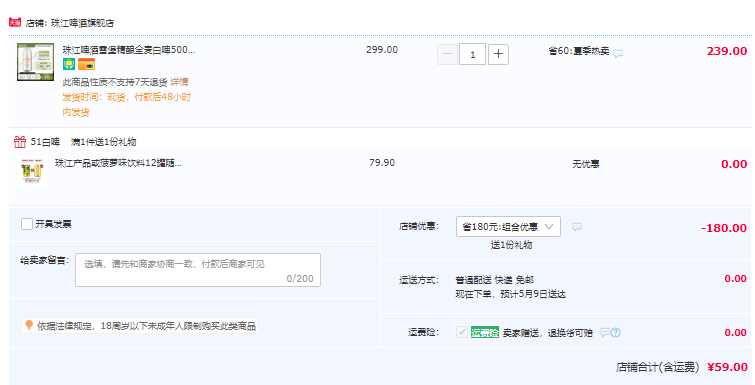Open the chat bubble next to 夏季热卖

click(x=618, y=53)
